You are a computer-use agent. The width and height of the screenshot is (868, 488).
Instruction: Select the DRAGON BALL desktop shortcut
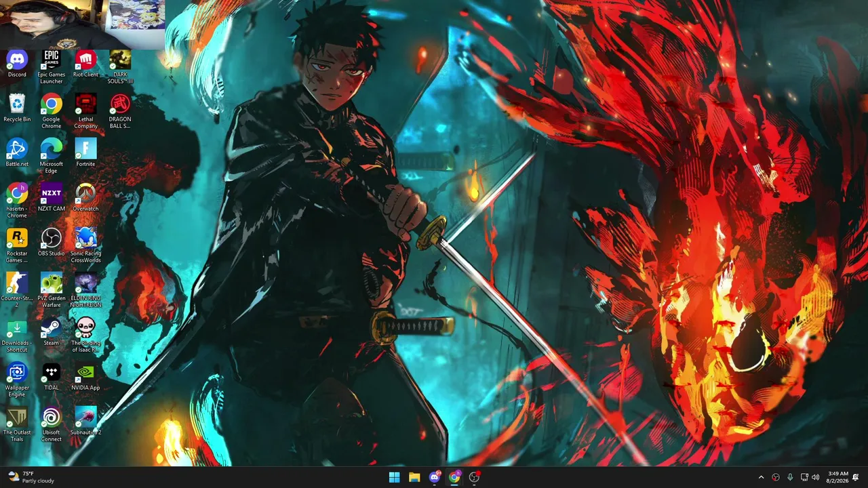tap(120, 112)
